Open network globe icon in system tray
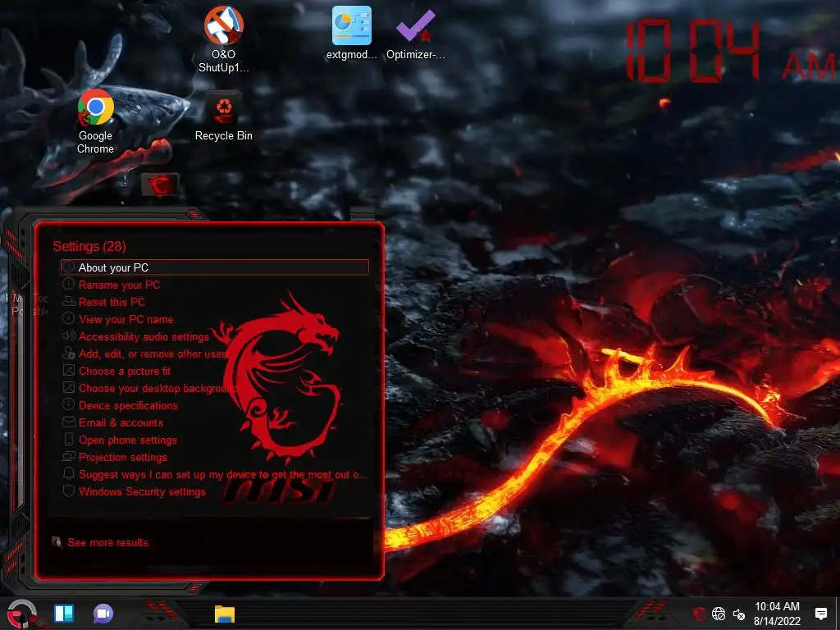 [719, 614]
